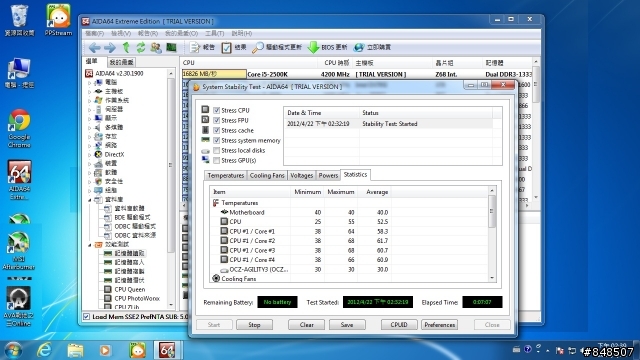The height and width of the screenshot is (360, 640).
Task: Select the CPU Queen benchmark item
Action: click(129, 289)
